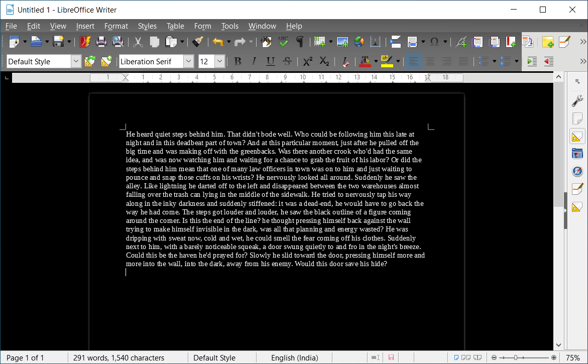Viewport: 588px width, 364px height.
Task: Set alignment to Align Right
Action: [446, 61]
